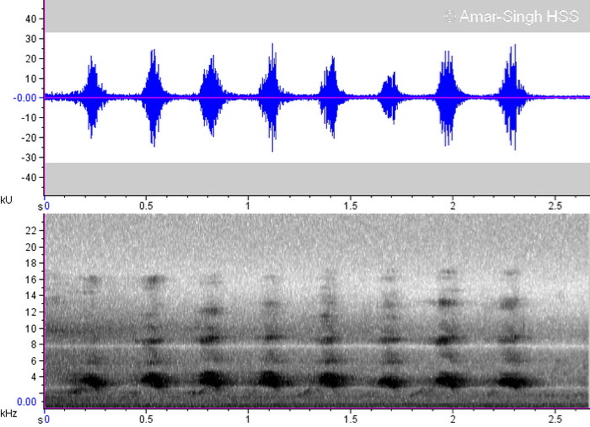590x427 pixels.
Task: Select the 2.5 s tick on spectrogram axis
Action: (555, 419)
